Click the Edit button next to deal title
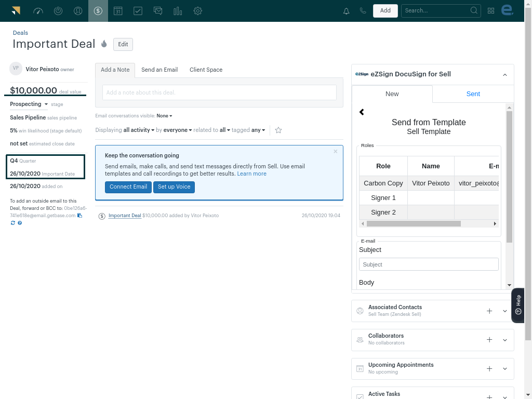The width and height of the screenshot is (532, 399). [x=123, y=44]
